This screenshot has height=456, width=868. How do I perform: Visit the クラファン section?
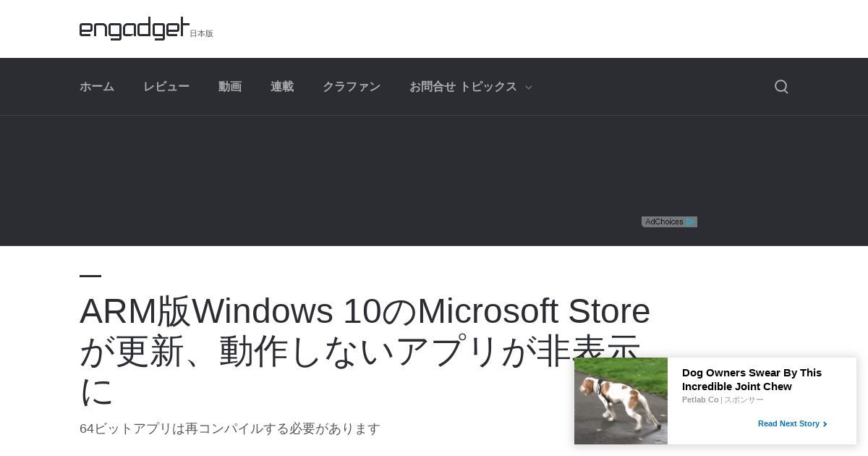[352, 87]
